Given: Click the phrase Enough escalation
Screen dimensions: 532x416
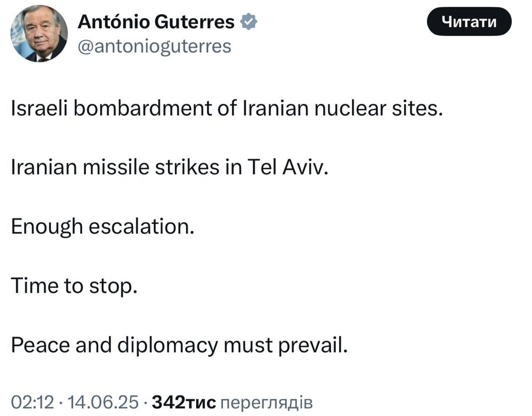Looking at the screenshot, I should 103,226.
